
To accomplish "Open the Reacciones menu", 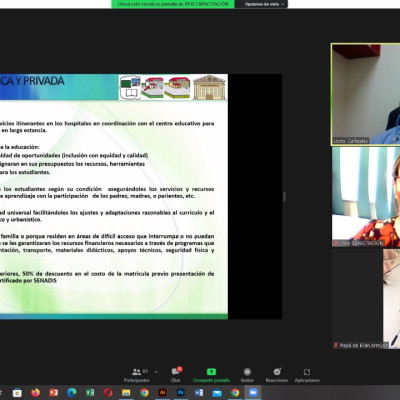I will (277, 375).
